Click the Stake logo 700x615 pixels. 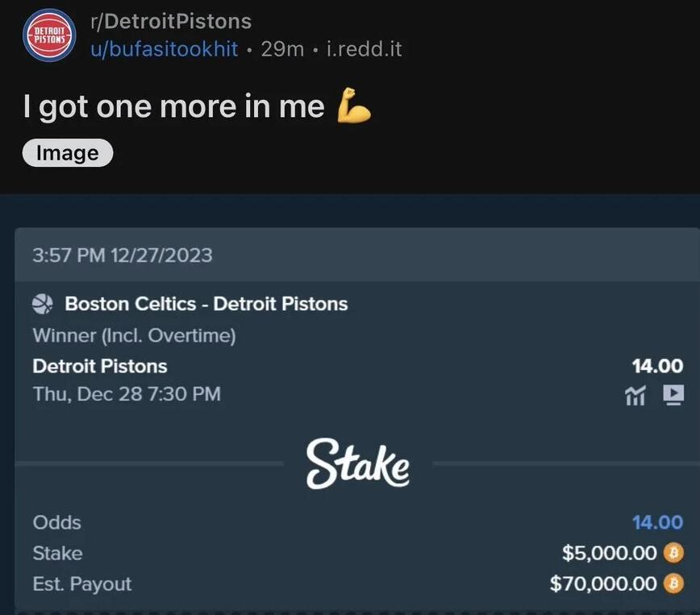[x=357, y=463]
